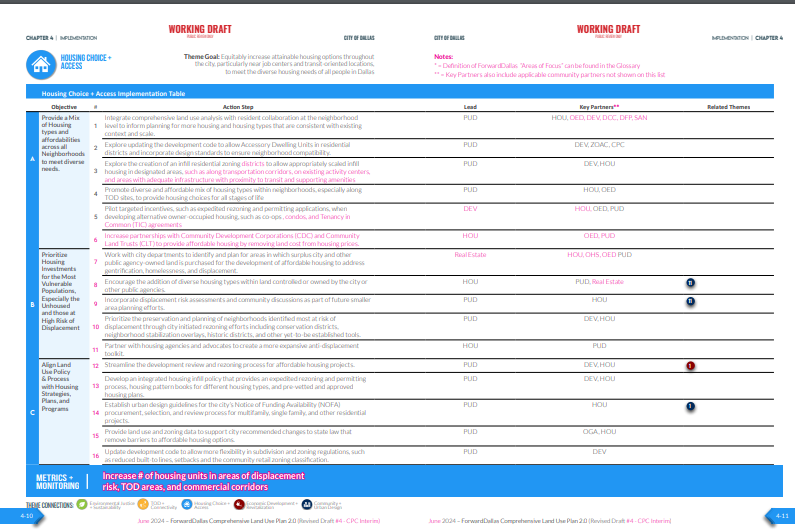Click the THEME CONNECTIONS: label

tap(50, 505)
